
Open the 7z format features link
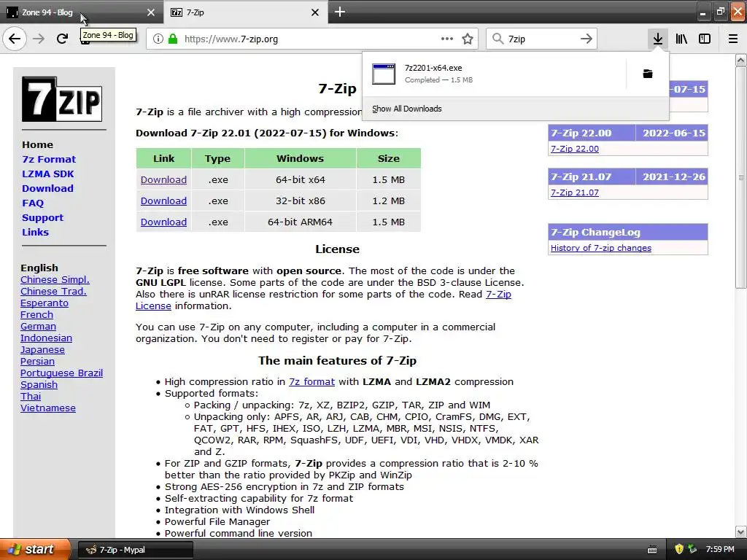311,382
